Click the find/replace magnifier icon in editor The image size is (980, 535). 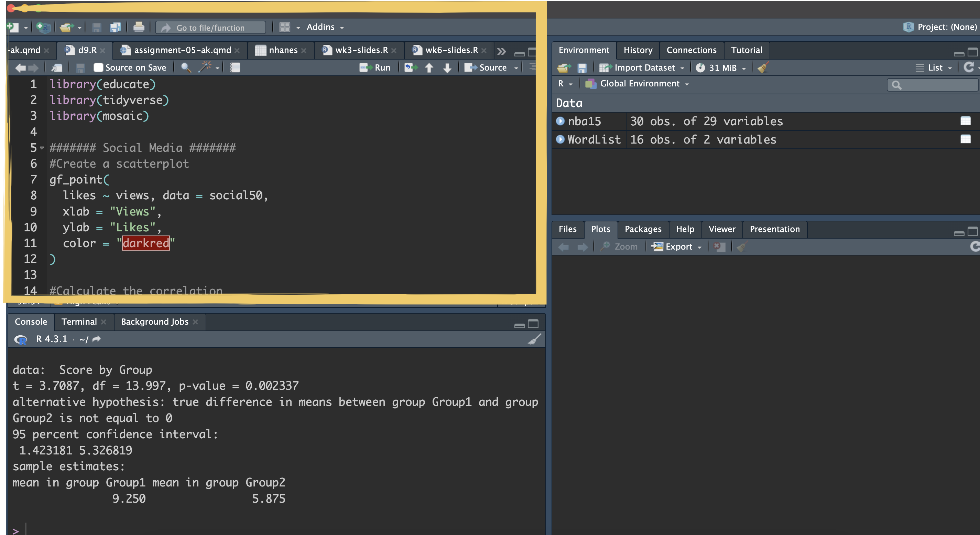(x=186, y=68)
